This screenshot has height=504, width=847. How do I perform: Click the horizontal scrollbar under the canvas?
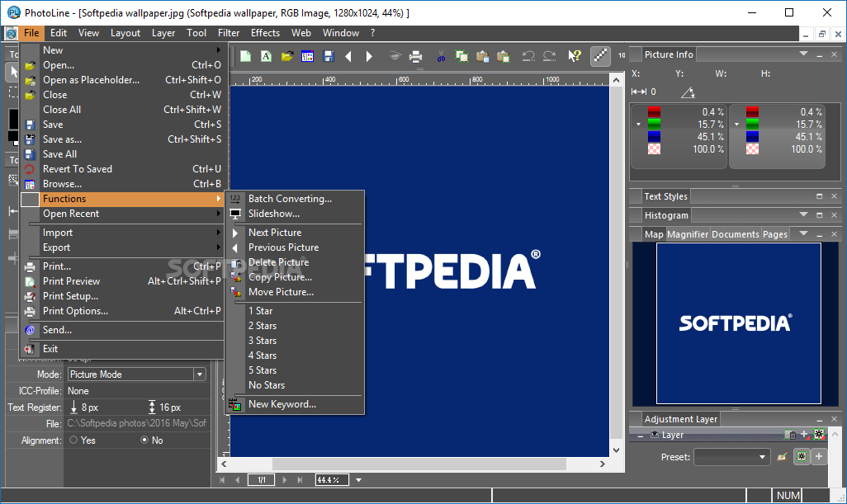419,464
